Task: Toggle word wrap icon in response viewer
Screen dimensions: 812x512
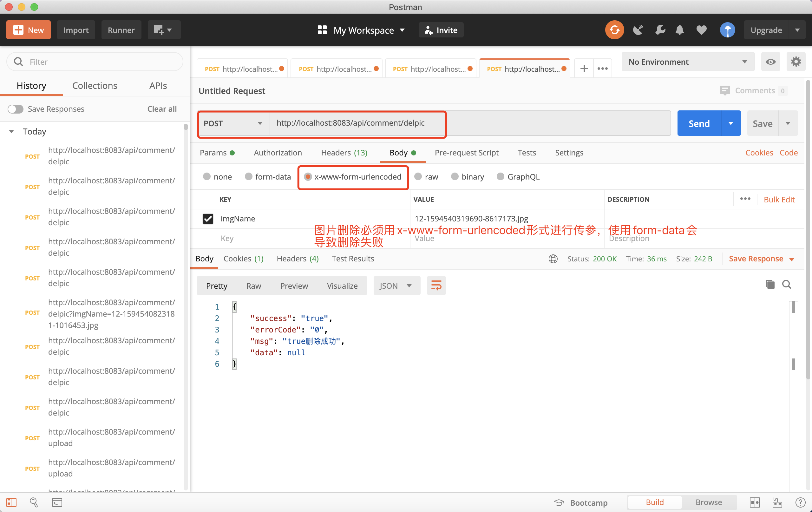Action: click(x=436, y=286)
